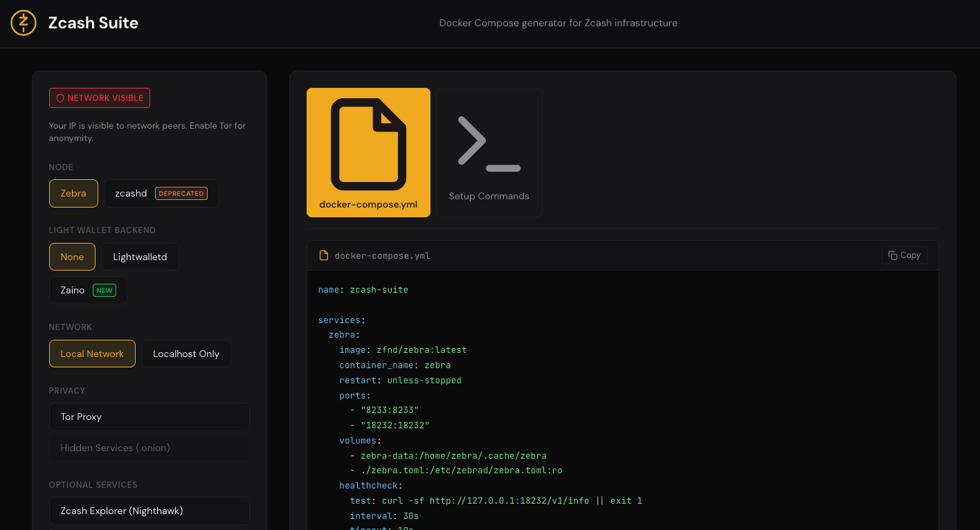Click the small file icon beside the docker-compose.yml code header
The width and height of the screenshot is (980, 530).
pos(323,255)
